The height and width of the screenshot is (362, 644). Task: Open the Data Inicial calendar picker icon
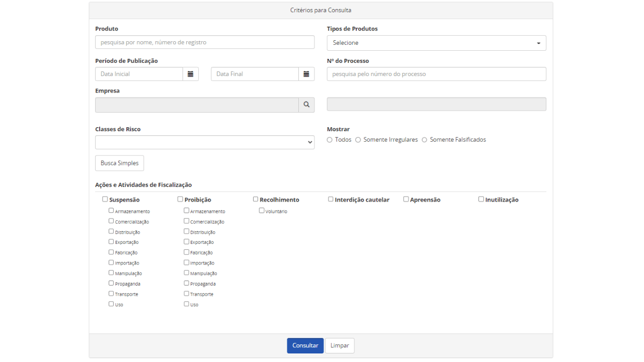click(x=191, y=74)
